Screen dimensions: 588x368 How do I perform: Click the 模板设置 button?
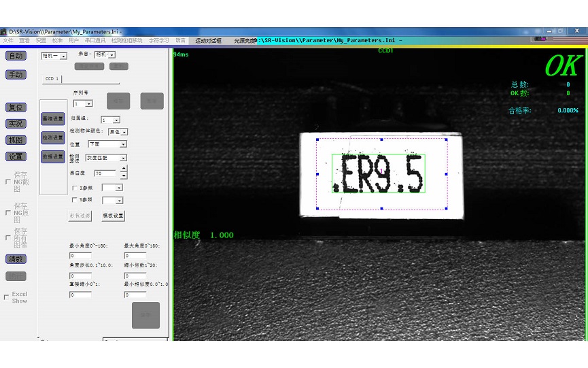pos(113,216)
